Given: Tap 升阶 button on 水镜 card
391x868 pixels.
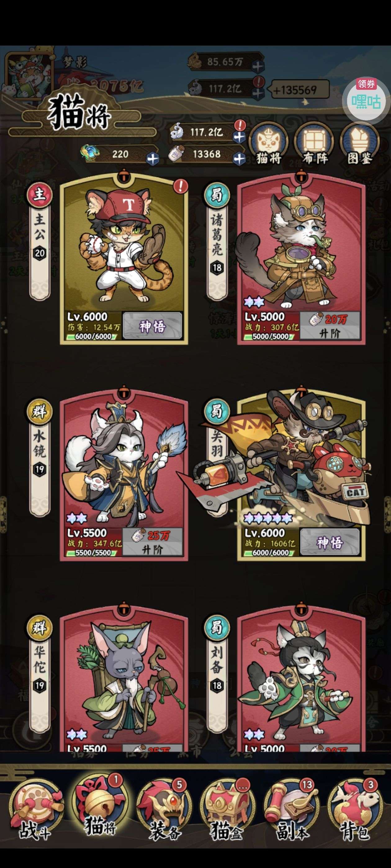Looking at the screenshot, I should (x=152, y=542).
